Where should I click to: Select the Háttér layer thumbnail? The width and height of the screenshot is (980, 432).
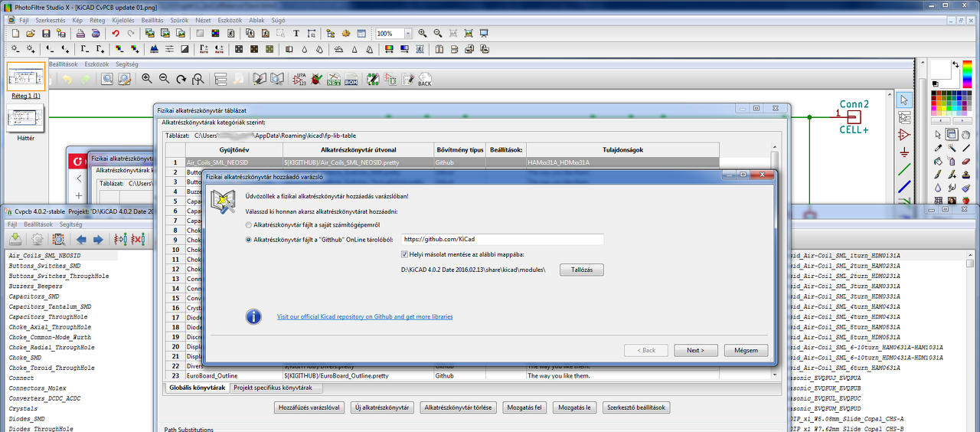click(26, 119)
